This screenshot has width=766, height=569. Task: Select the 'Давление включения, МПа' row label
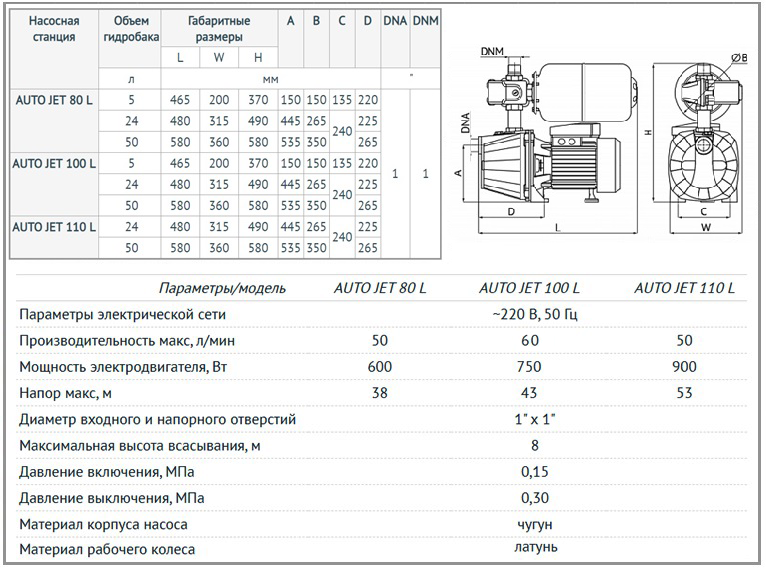pyautogui.click(x=106, y=472)
